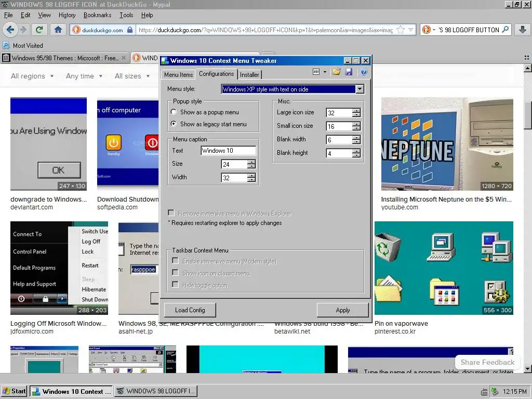Click the Menu caption Text field
Viewport: 532px width, 399px height.
tap(229, 150)
